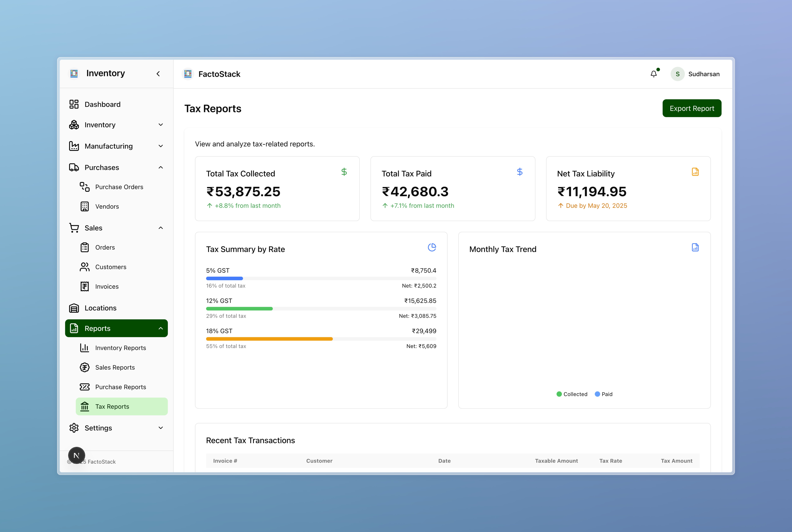Click the Locations warehouse icon
The height and width of the screenshot is (532, 792).
pos(74,308)
